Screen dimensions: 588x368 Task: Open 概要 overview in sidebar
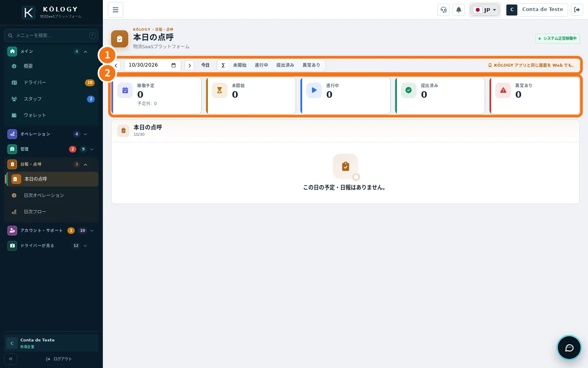pos(51,66)
